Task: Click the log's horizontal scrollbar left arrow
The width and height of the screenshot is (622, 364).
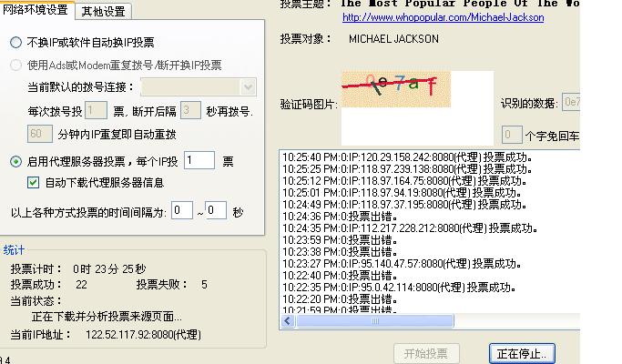Action: point(288,321)
